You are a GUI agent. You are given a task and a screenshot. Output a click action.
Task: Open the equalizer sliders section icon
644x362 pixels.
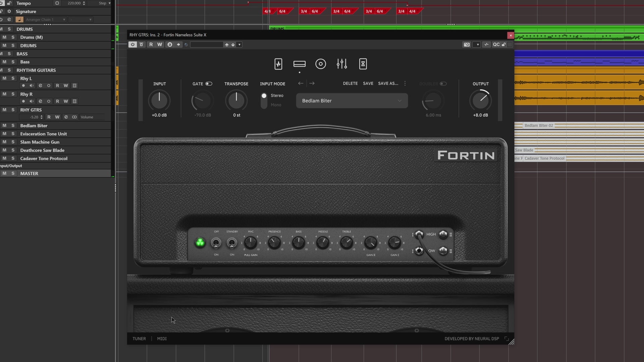point(342,64)
